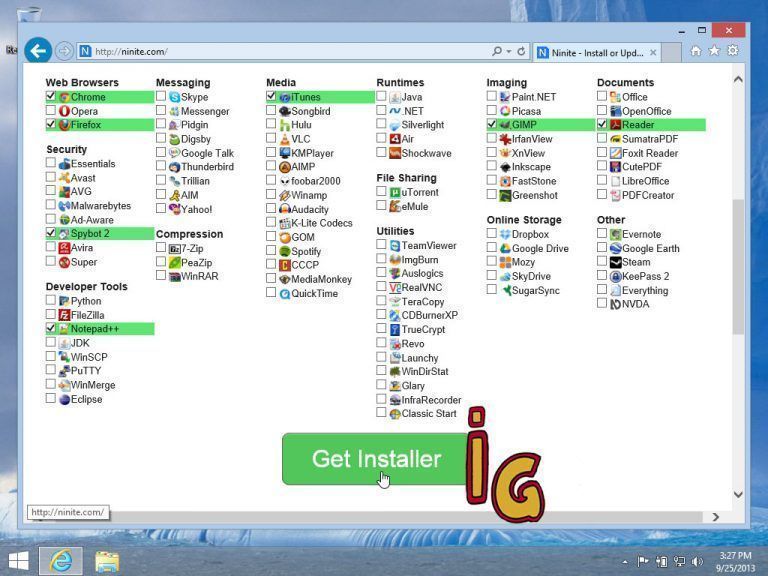The image size is (768, 576).
Task: Click the scroll down arrow of page
Action: pos(738,495)
